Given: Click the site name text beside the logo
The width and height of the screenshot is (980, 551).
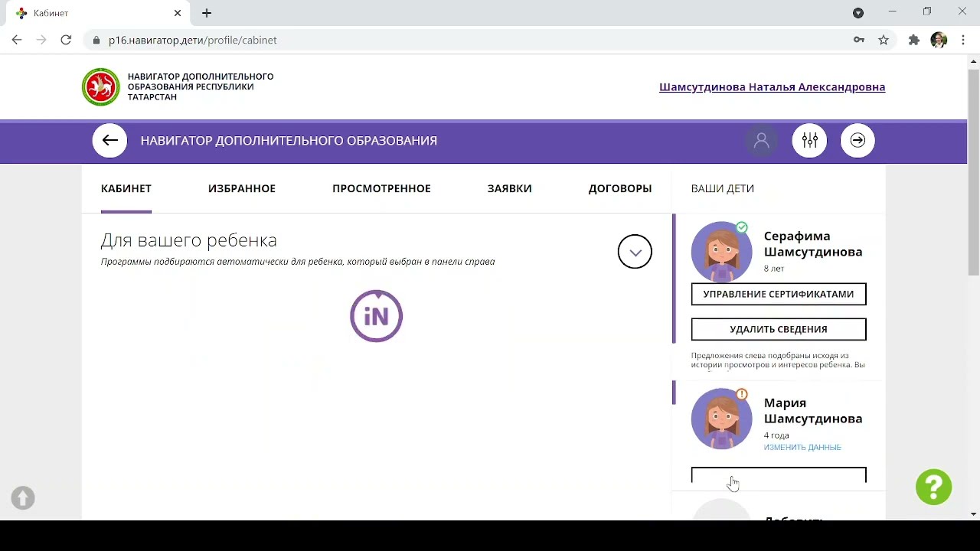Looking at the screenshot, I should [x=201, y=86].
